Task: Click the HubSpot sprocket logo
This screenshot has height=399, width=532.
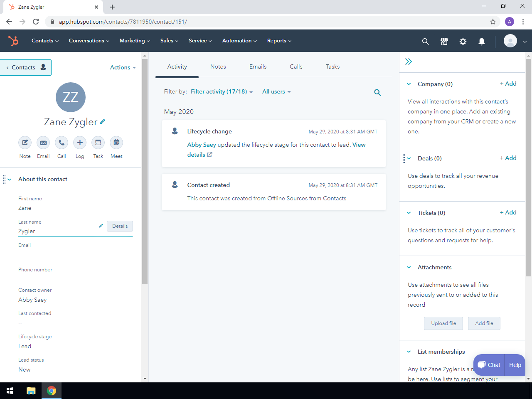Action: coord(13,41)
